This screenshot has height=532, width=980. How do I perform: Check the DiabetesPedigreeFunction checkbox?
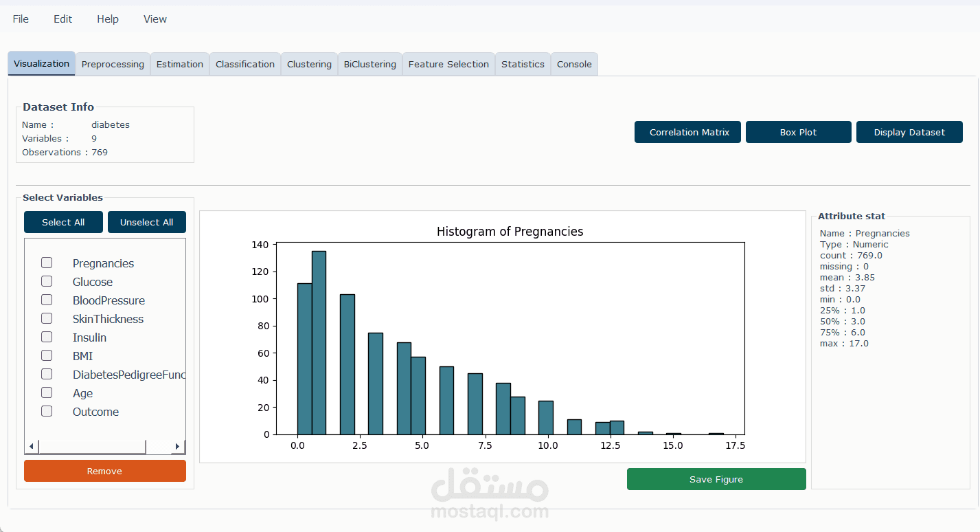pos(47,374)
